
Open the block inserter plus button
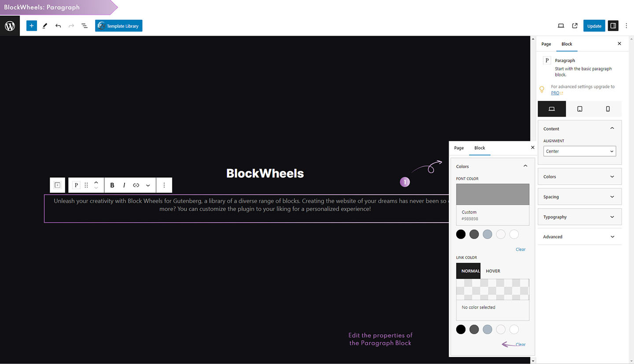pyautogui.click(x=31, y=26)
